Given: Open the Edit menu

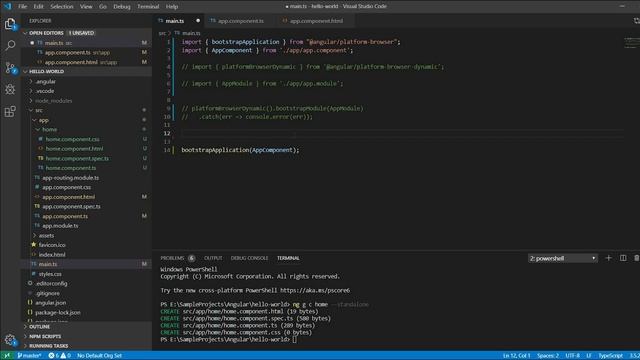Looking at the screenshot, I should [x=38, y=7].
